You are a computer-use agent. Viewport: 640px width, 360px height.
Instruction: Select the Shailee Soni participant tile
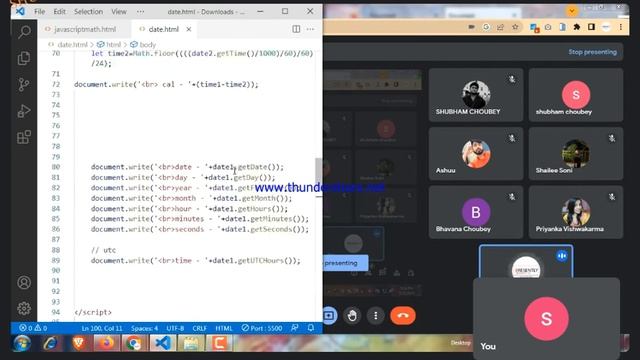click(x=576, y=153)
